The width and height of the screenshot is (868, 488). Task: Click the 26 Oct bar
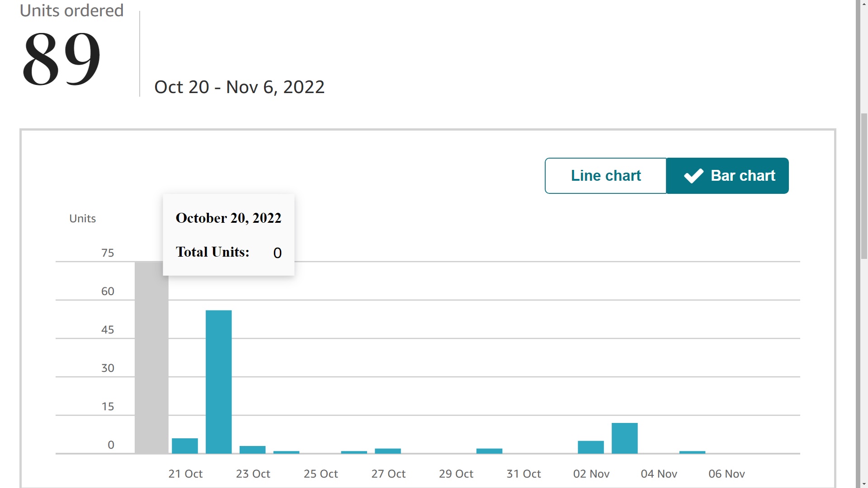coord(354,452)
